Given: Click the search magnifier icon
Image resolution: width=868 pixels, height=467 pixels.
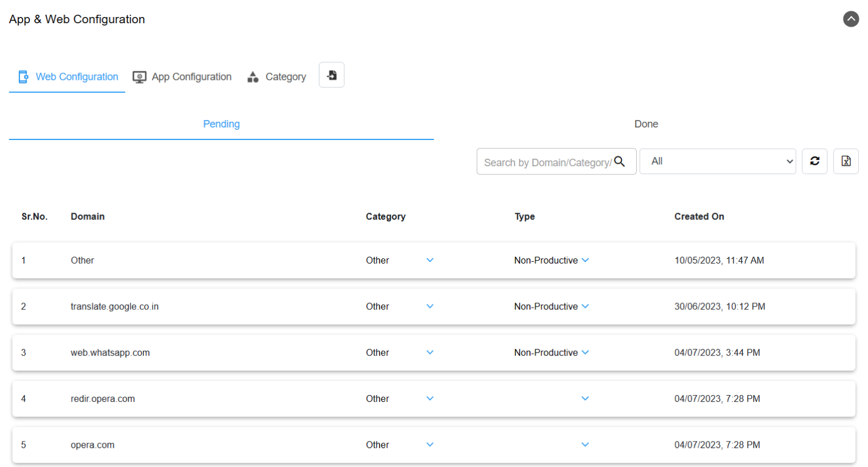Looking at the screenshot, I should pyautogui.click(x=620, y=162).
